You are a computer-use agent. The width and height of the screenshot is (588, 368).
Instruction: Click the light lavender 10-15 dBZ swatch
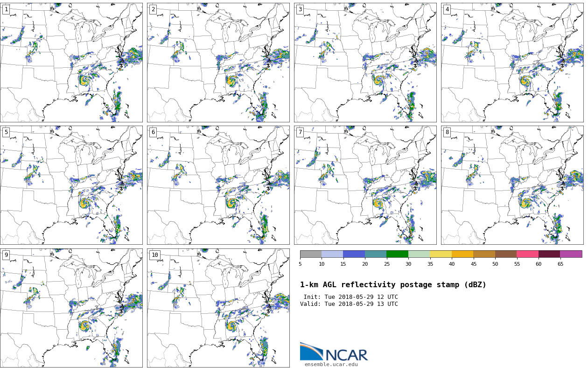332,254
